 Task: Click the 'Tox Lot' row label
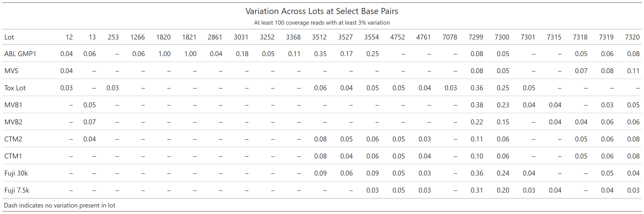15,88
